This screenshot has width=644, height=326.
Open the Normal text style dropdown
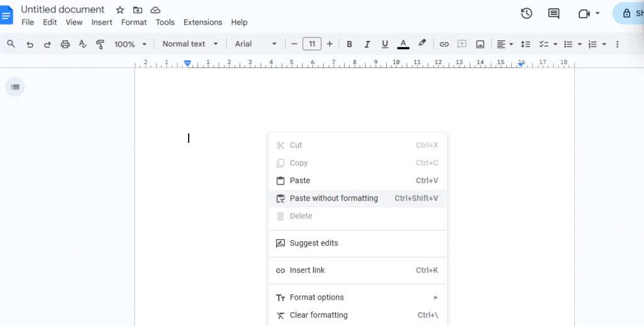pos(190,44)
